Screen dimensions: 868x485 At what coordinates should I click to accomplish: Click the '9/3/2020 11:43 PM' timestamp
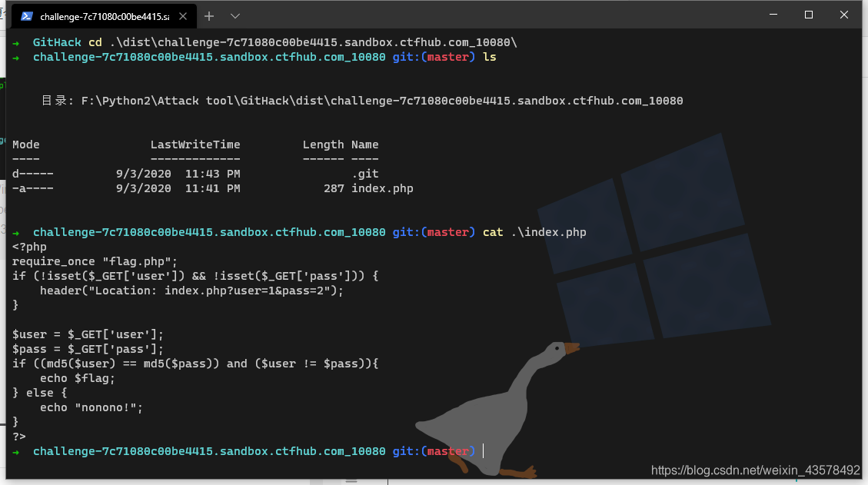(x=178, y=174)
